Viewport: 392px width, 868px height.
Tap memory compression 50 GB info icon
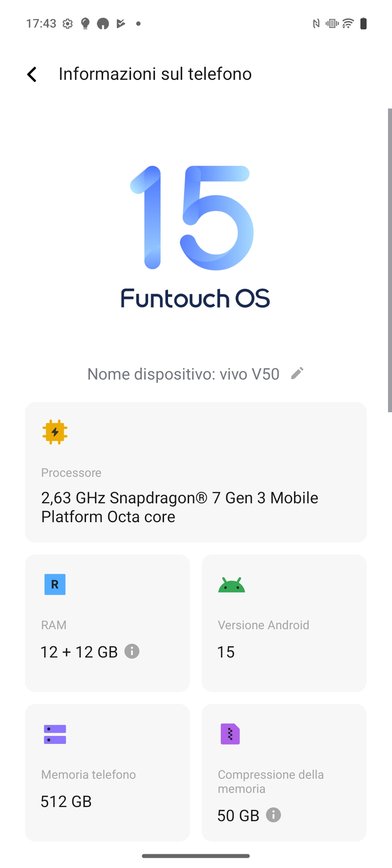click(x=273, y=815)
